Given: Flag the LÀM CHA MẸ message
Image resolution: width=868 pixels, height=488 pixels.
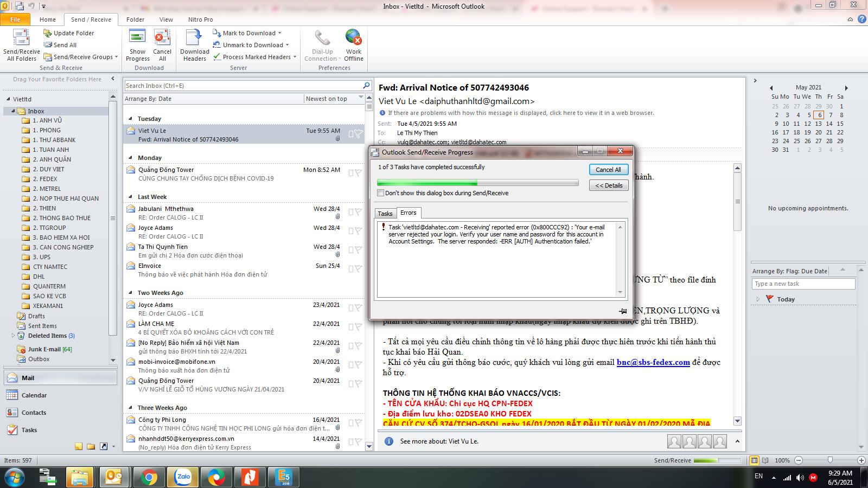Looking at the screenshot, I should point(358,326).
